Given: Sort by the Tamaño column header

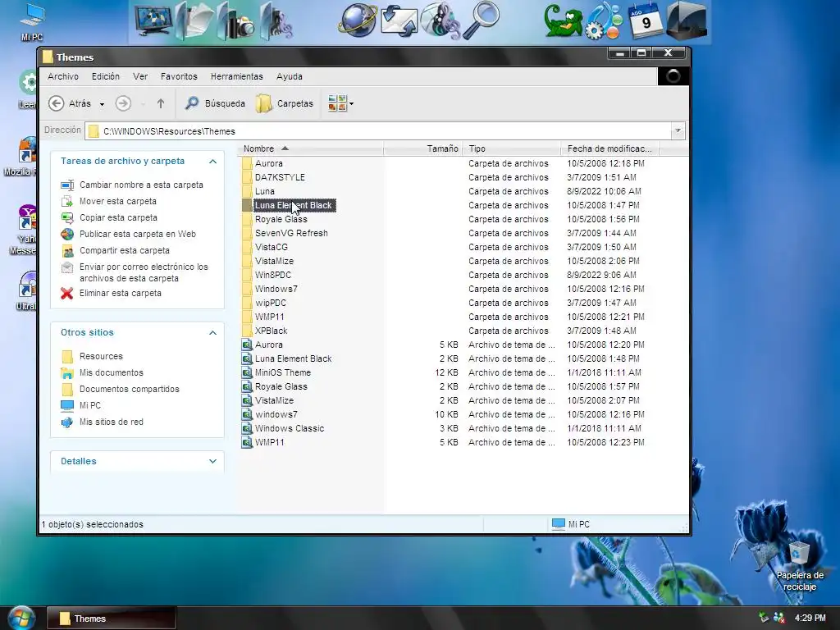Looking at the screenshot, I should pos(423,148).
